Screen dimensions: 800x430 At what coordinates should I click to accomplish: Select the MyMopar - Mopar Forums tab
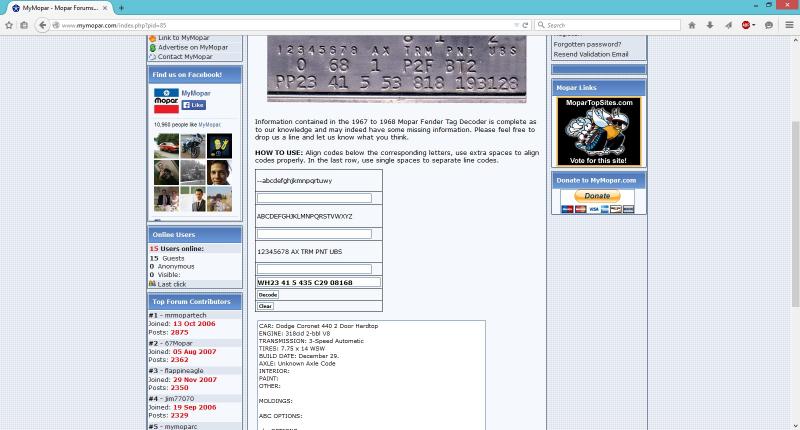[60, 8]
